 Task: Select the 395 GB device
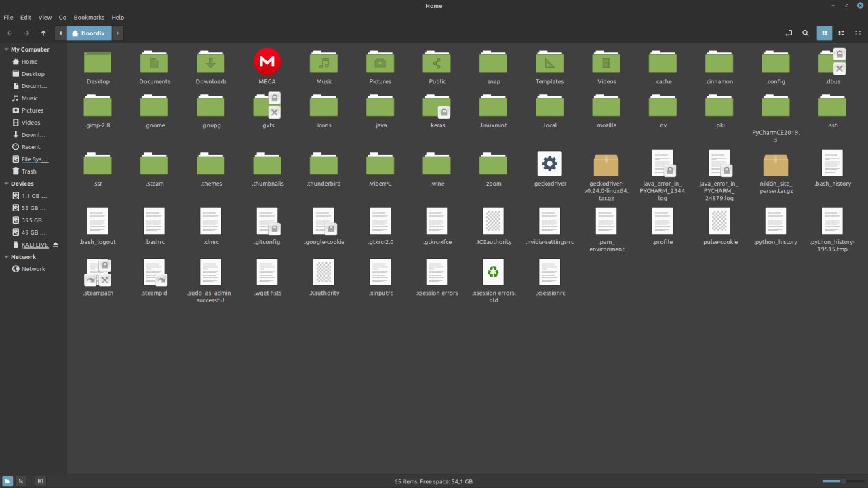click(x=33, y=220)
